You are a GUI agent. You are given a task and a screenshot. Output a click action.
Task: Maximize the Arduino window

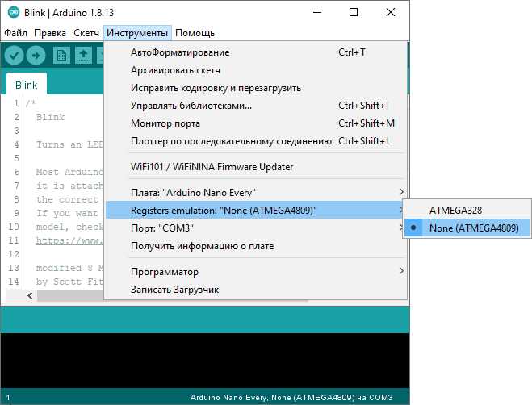tap(354, 13)
